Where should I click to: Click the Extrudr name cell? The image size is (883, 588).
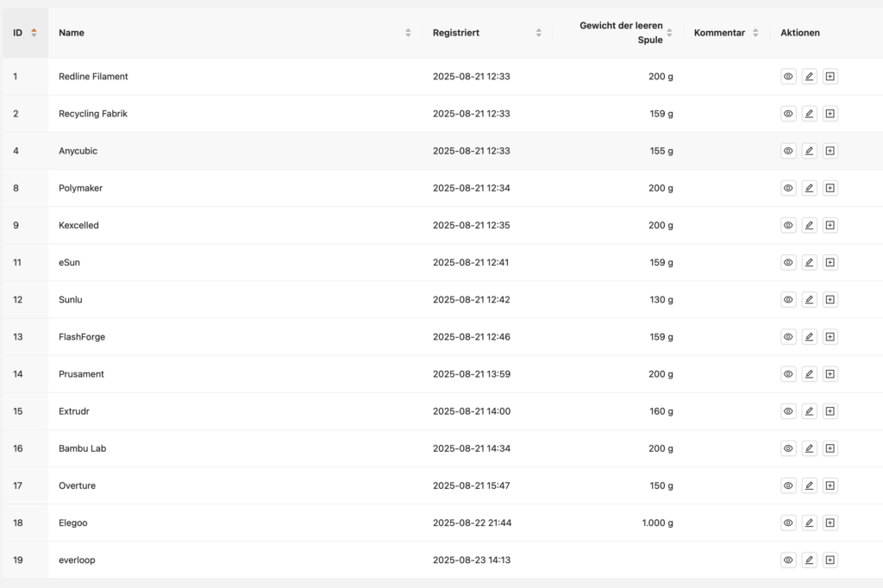pos(74,411)
